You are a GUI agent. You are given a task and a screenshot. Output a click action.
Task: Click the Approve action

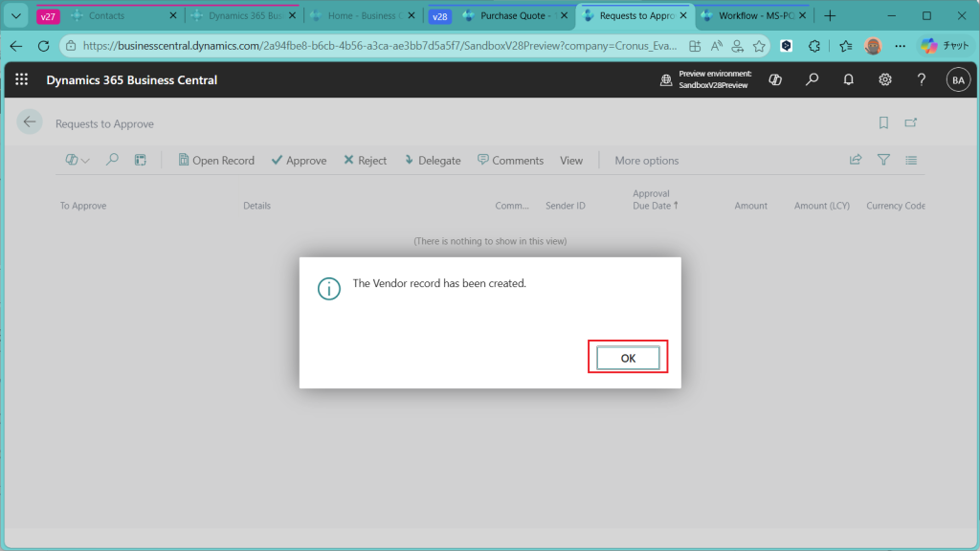[x=299, y=161]
